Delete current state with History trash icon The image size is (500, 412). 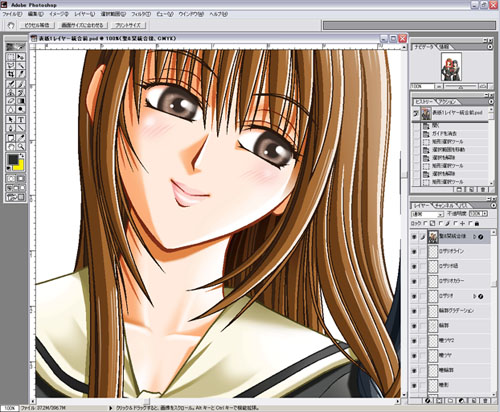[x=483, y=189]
